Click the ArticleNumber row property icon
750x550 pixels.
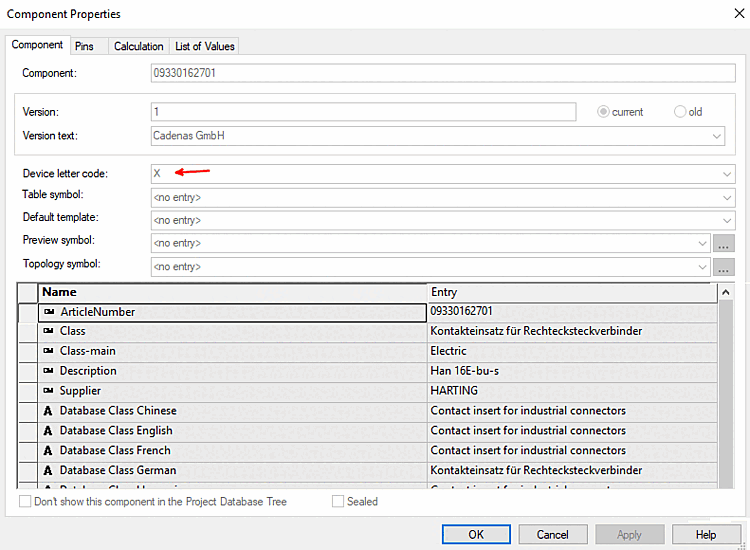[49, 312]
